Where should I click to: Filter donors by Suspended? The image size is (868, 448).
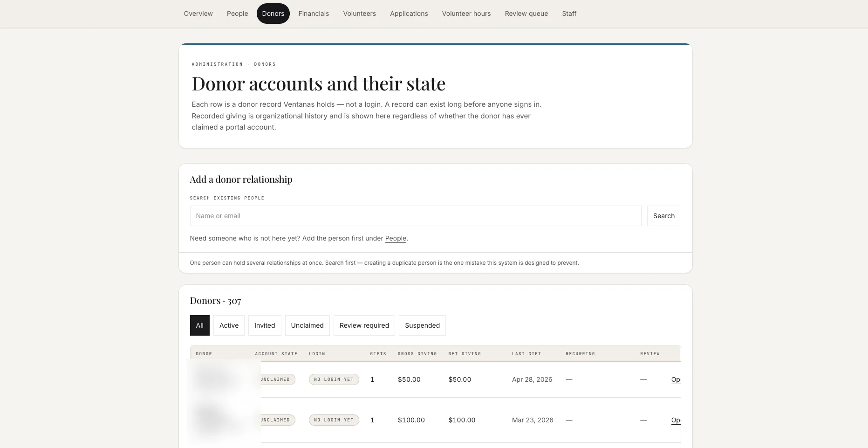(422, 325)
